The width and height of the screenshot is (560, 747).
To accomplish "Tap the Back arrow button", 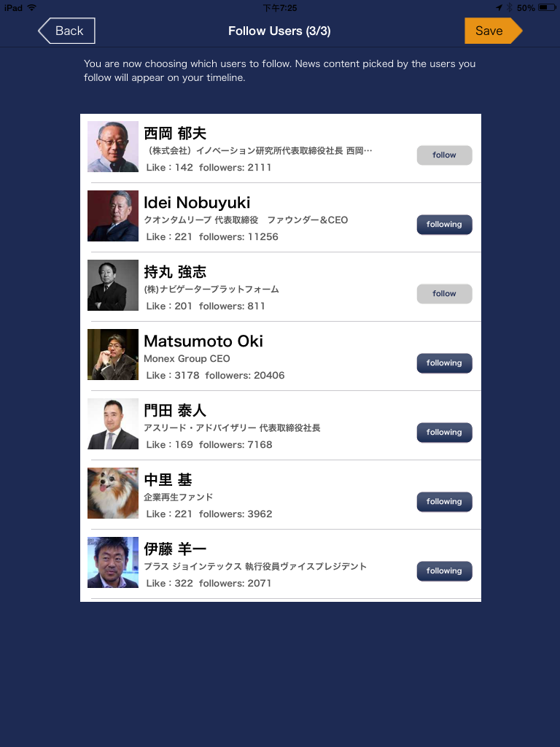I will (x=66, y=31).
